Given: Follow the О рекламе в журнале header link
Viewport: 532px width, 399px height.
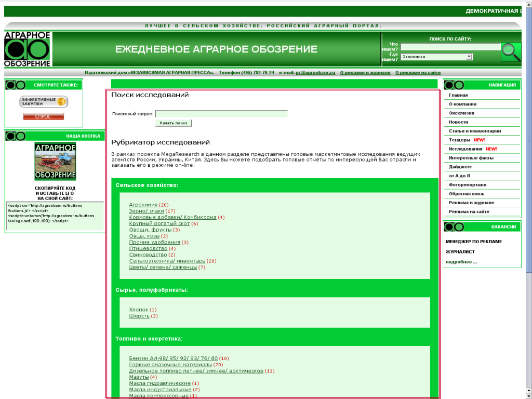Looking at the screenshot, I should click(x=365, y=73).
